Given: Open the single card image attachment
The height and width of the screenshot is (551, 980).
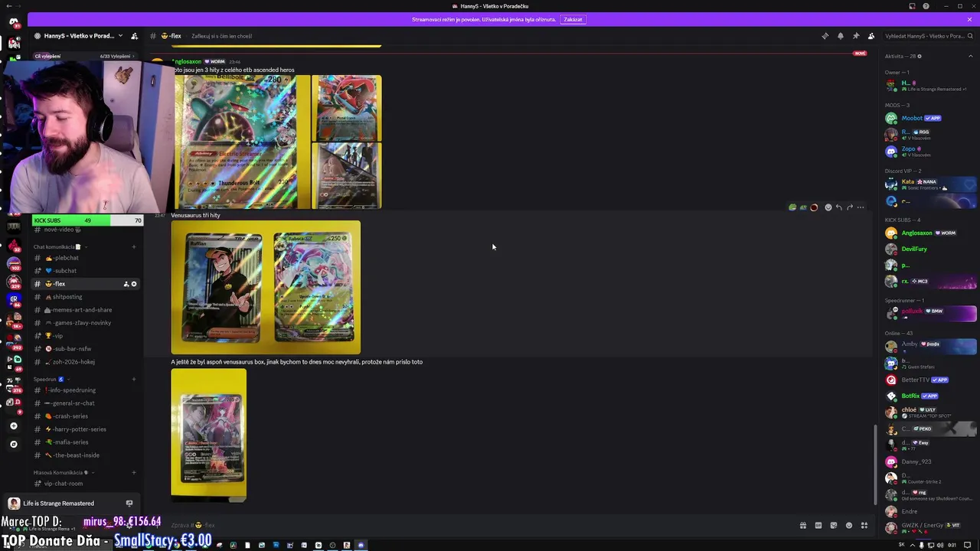Looking at the screenshot, I should [x=209, y=435].
